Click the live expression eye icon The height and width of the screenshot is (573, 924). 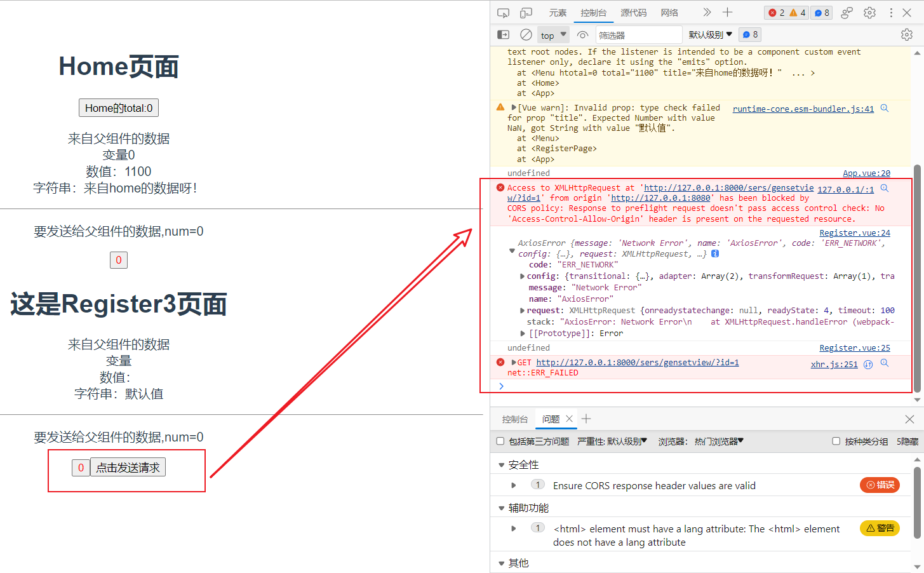tap(582, 35)
